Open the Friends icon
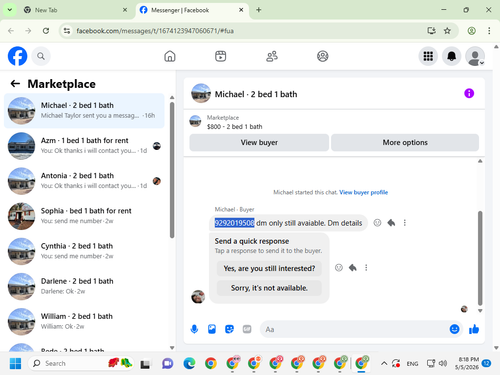The image size is (500, 375). point(272,56)
